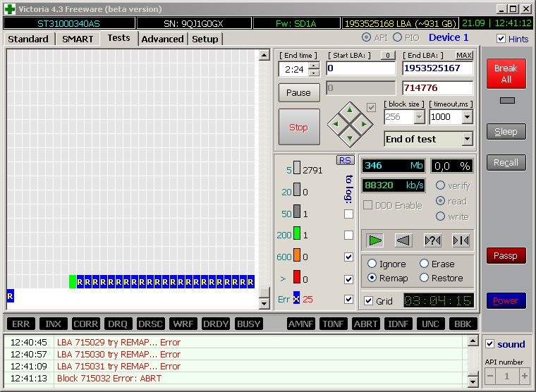Toggle log checkbox for 200 ms blocks

(x=348, y=235)
